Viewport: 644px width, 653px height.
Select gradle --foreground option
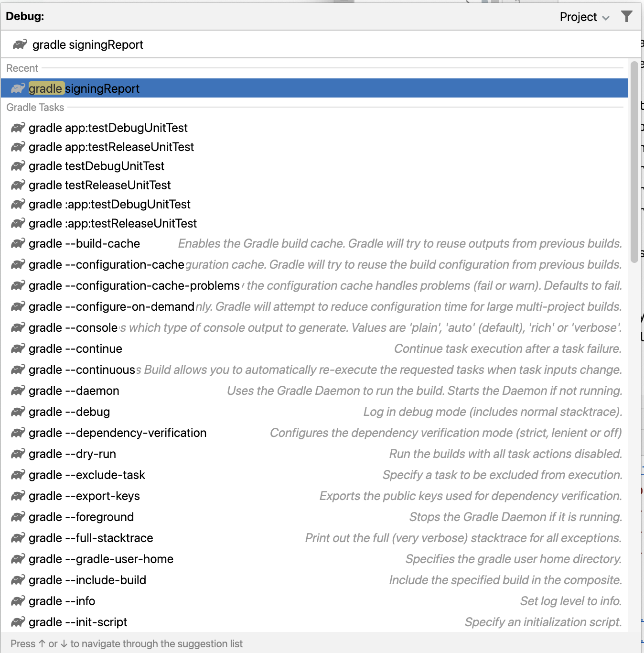pos(314,517)
